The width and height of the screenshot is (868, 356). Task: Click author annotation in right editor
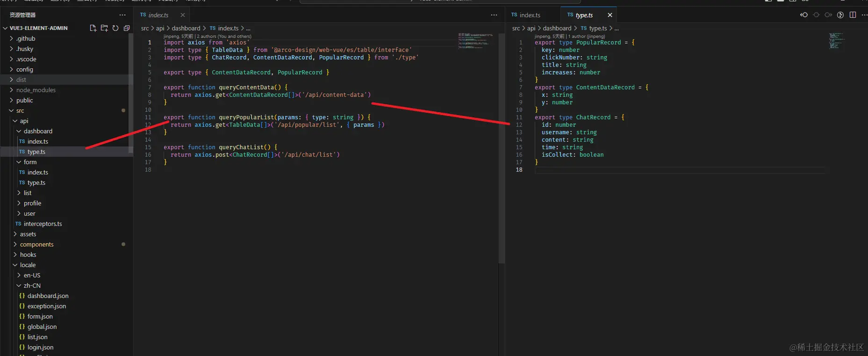[x=569, y=36]
